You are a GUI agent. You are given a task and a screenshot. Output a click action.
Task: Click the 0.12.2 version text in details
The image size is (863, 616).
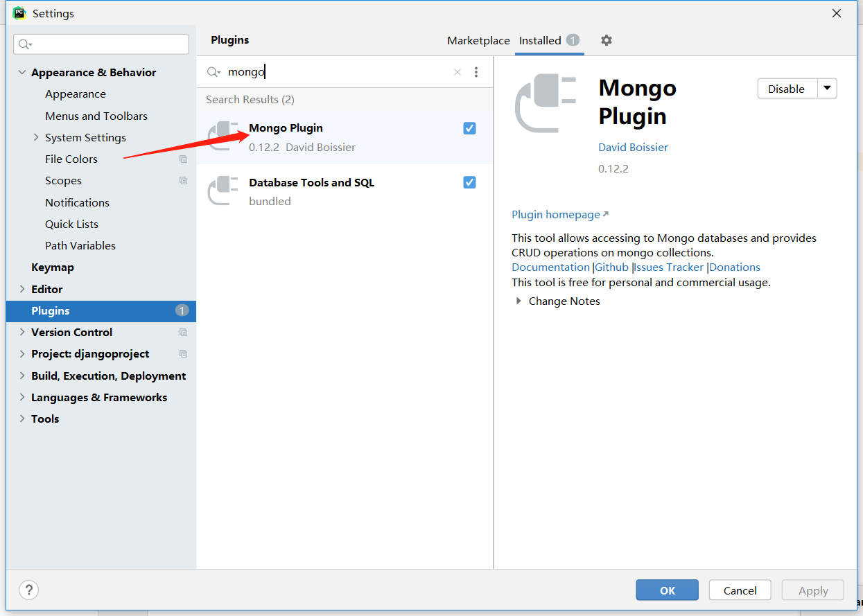[x=613, y=169]
